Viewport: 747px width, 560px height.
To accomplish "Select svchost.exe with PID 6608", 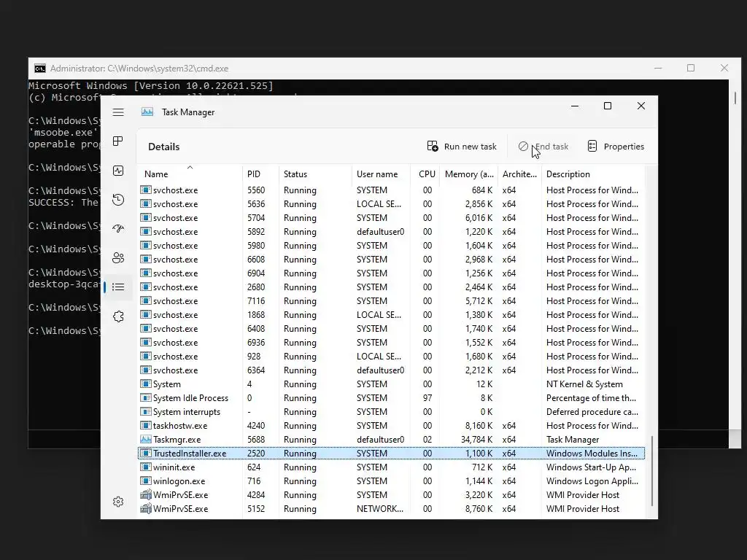I will tap(391, 260).
